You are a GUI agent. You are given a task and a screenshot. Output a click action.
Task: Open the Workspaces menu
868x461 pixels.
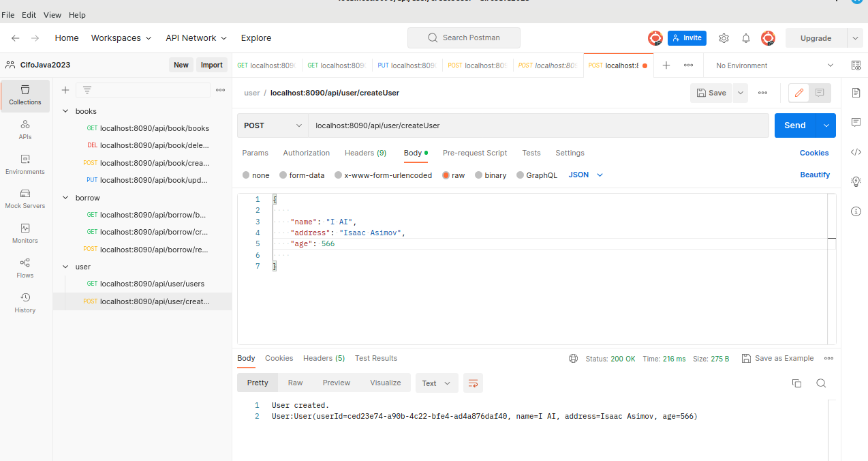coord(121,38)
